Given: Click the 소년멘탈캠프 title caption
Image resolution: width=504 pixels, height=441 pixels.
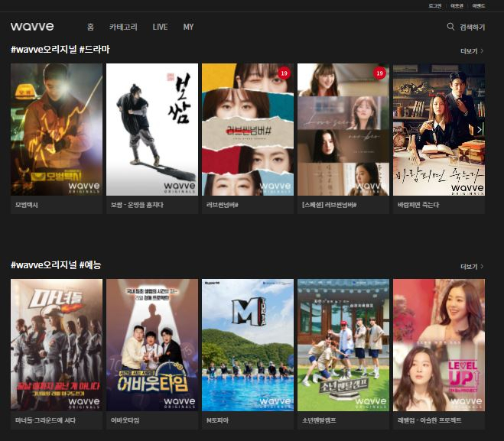Looking at the screenshot, I should pos(319,420).
